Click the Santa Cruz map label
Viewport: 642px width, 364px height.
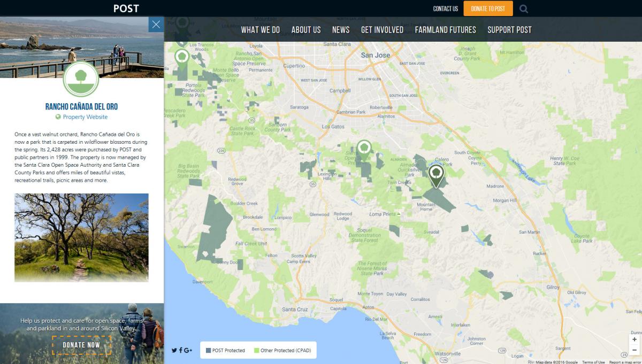[x=295, y=309]
